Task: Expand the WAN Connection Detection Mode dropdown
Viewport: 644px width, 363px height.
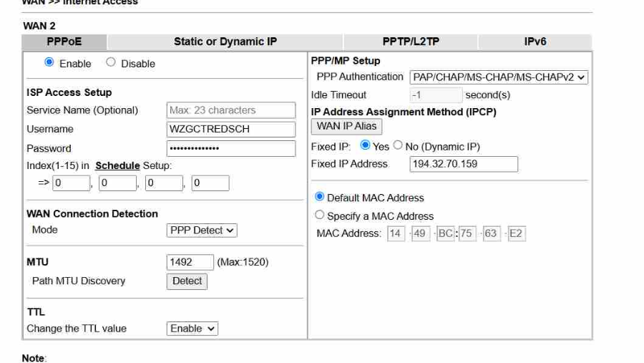Action: [x=202, y=231]
